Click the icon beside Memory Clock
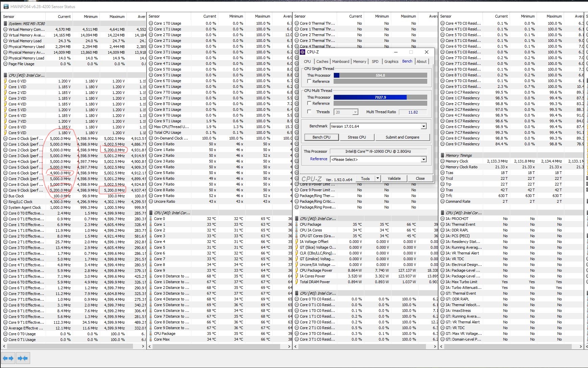The height and width of the screenshot is (368, 588). pos(443,161)
